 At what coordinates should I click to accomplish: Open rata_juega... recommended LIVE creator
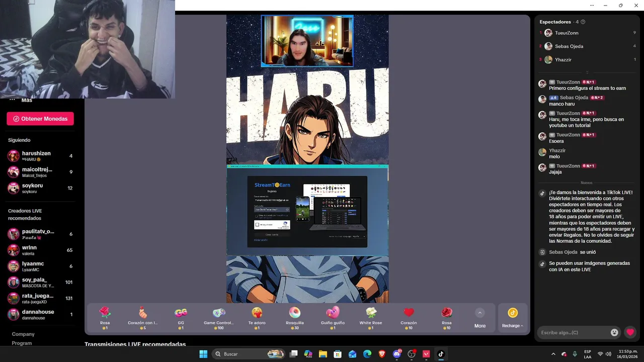coord(40,299)
